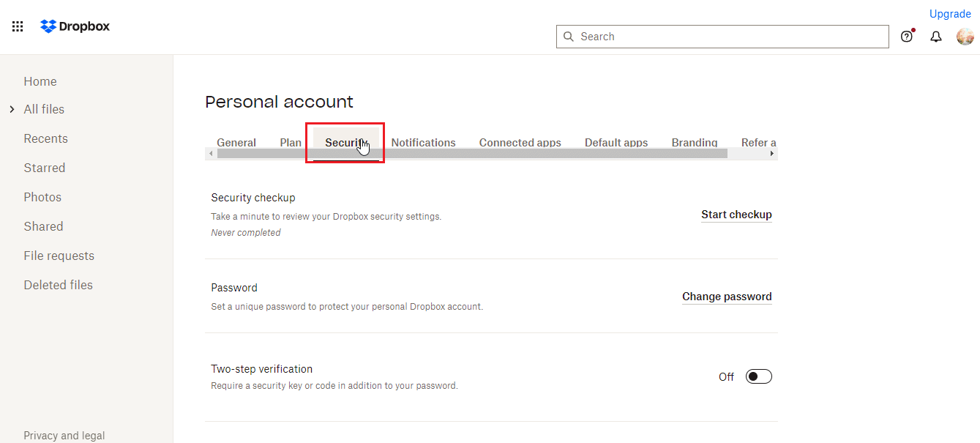
Task: Switch to the General tab
Action: (x=236, y=142)
